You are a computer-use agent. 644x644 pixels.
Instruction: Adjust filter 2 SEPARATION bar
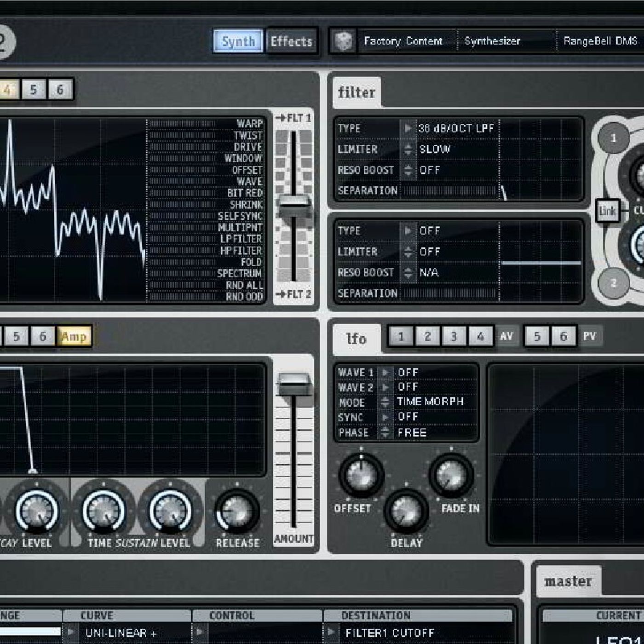click(451, 293)
